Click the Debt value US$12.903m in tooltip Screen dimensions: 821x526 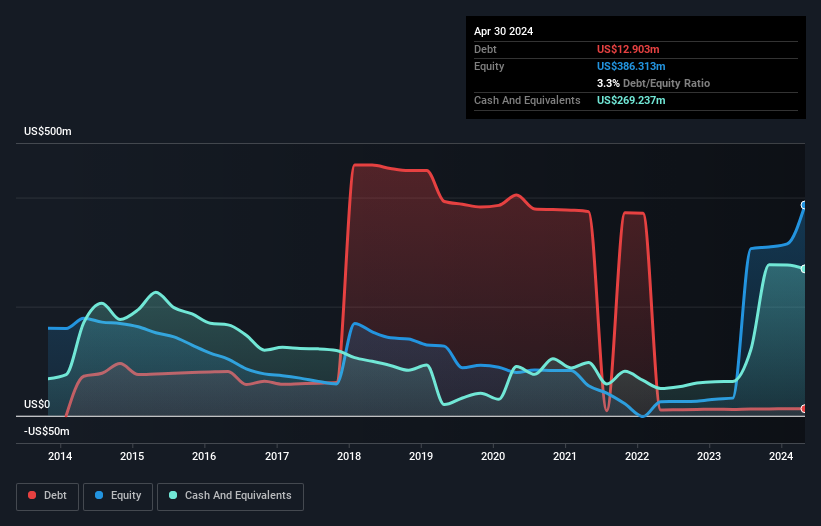[x=630, y=49]
